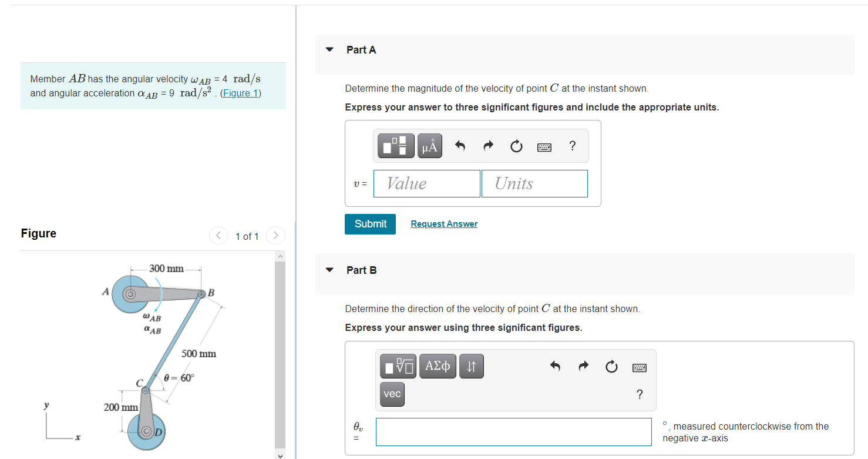Click the "Figure" panel heading
Viewport: 868px width, 459px height.
click(x=39, y=233)
